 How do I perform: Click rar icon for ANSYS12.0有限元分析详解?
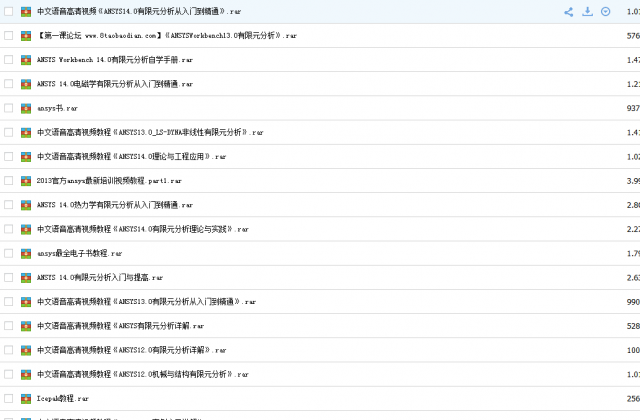(26, 350)
